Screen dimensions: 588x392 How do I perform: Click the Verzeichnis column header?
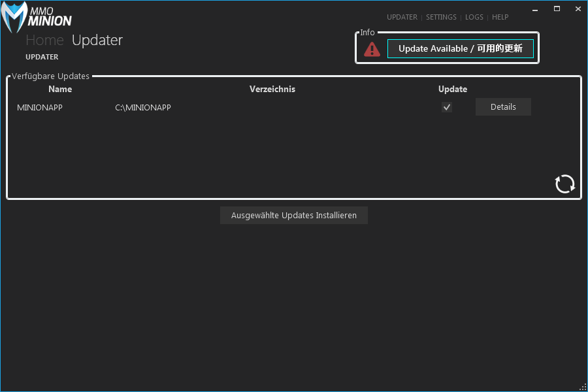coord(272,89)
